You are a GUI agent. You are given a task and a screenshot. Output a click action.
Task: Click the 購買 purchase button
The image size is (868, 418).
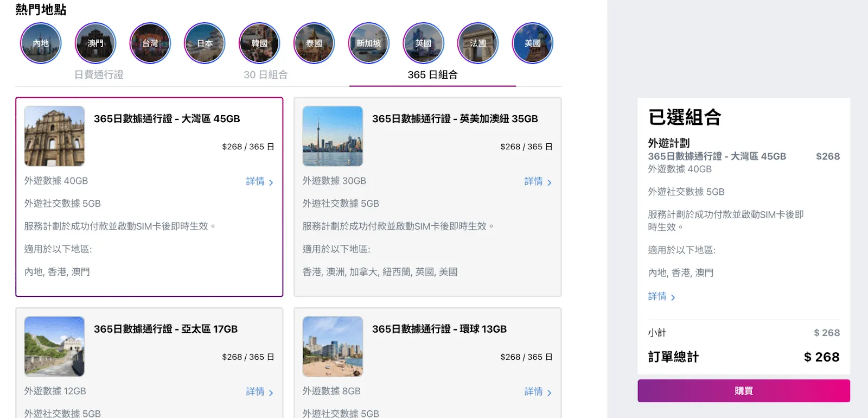pyautogui.click(x=744, y=391)
